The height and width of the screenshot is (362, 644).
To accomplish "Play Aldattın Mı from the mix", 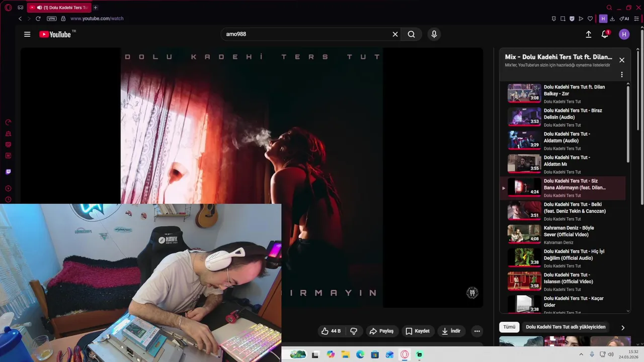I will (x=563, y=164).
